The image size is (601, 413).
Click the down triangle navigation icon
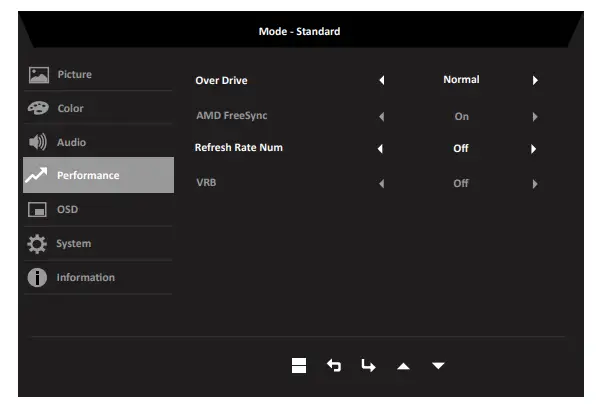[438, 365]
